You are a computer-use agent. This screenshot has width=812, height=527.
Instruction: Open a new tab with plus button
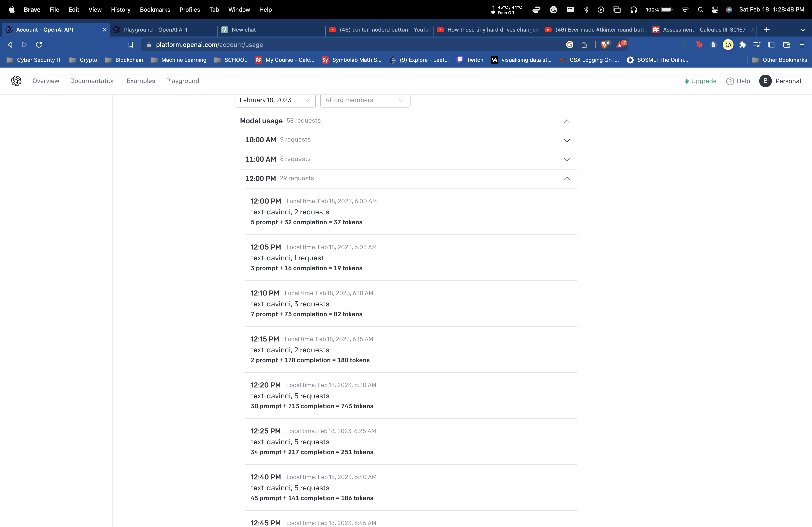(767, 30)
